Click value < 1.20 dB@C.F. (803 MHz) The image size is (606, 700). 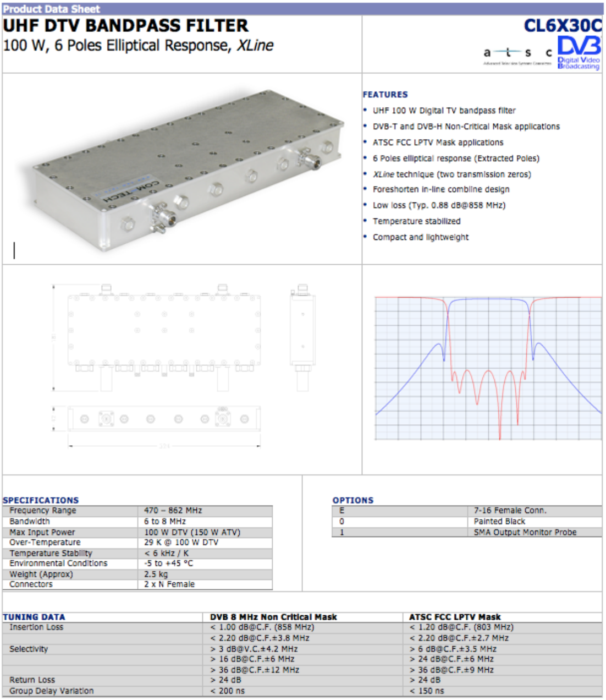pyautogui.click(x=462, y=627)
